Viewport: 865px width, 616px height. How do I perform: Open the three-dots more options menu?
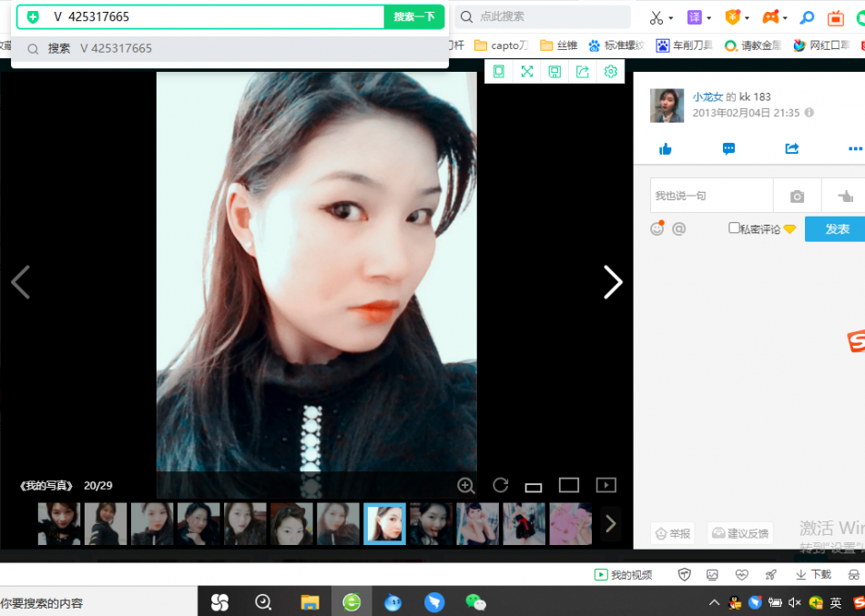point(854,149)
